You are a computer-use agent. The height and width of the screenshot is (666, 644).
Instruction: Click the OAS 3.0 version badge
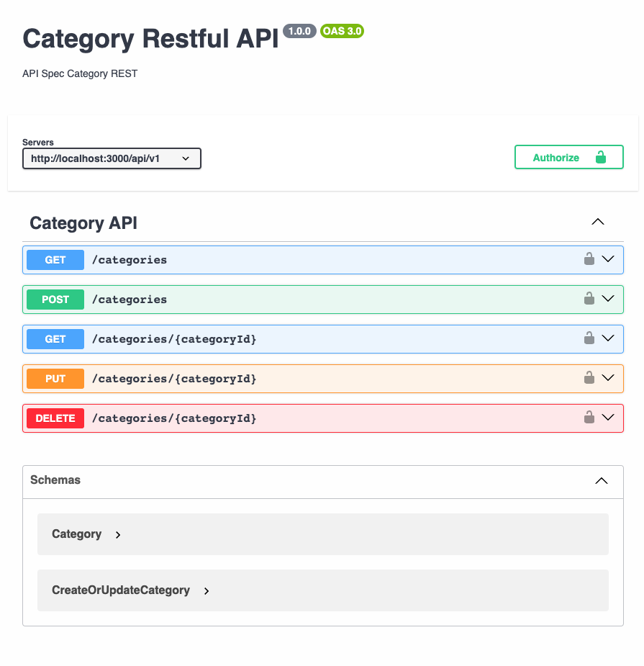pyautogui.click(x=342, y=31)
